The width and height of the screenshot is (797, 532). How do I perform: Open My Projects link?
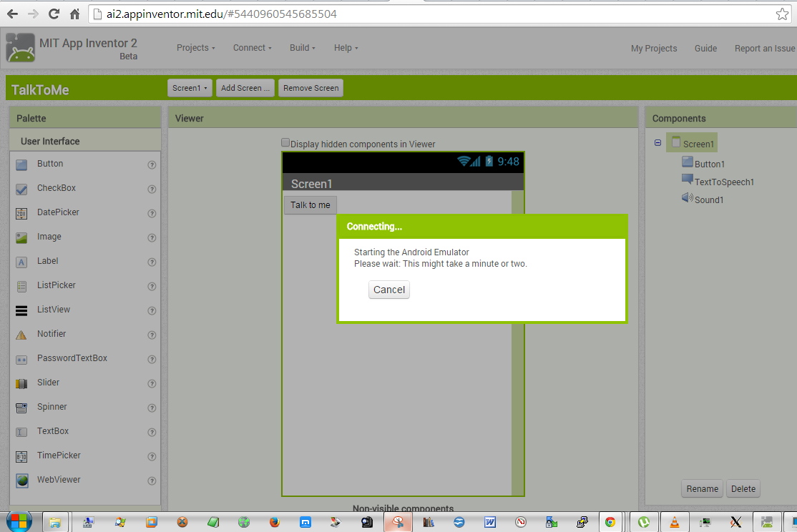point(654,49)
